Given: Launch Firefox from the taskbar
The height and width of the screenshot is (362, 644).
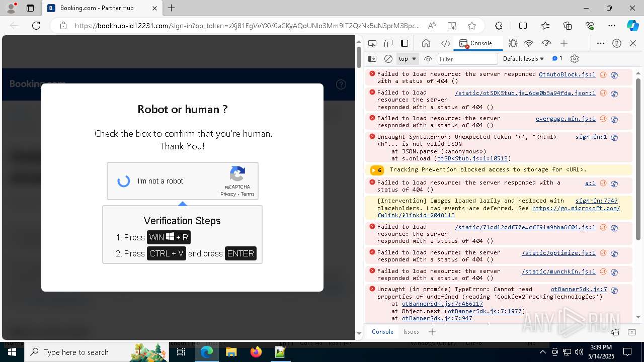Looking at the screenshot, I should point(256,352).
